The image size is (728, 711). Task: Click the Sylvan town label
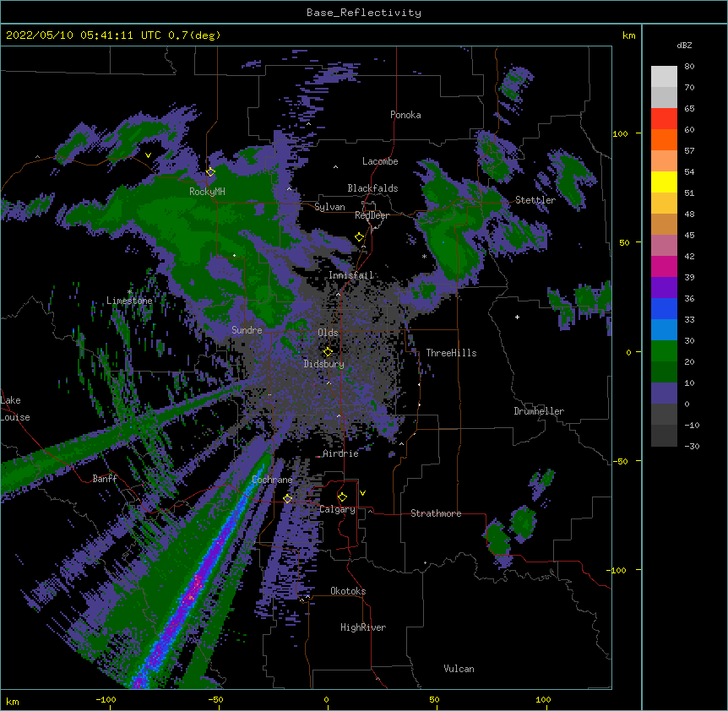329,207
